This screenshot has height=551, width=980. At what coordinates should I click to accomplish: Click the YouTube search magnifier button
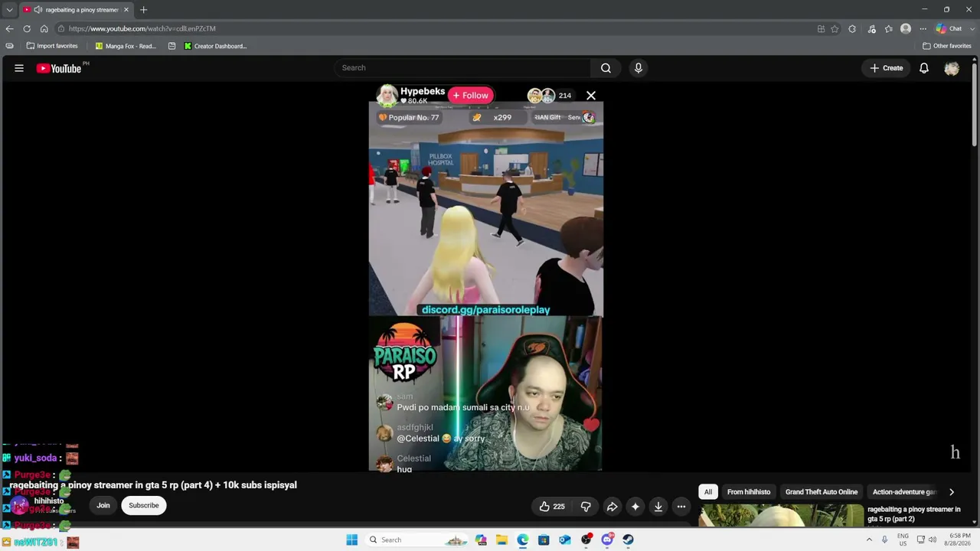coord(606,68)
